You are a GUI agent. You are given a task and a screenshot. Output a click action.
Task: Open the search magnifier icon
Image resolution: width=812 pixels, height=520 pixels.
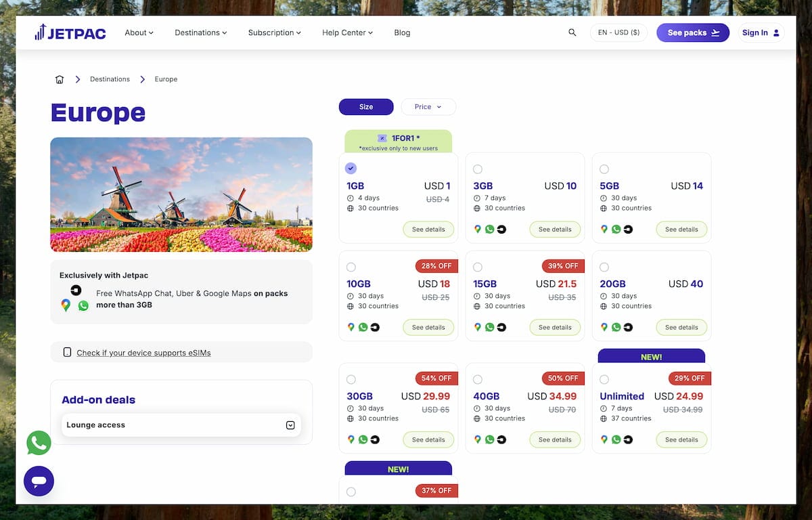point(572,32)
